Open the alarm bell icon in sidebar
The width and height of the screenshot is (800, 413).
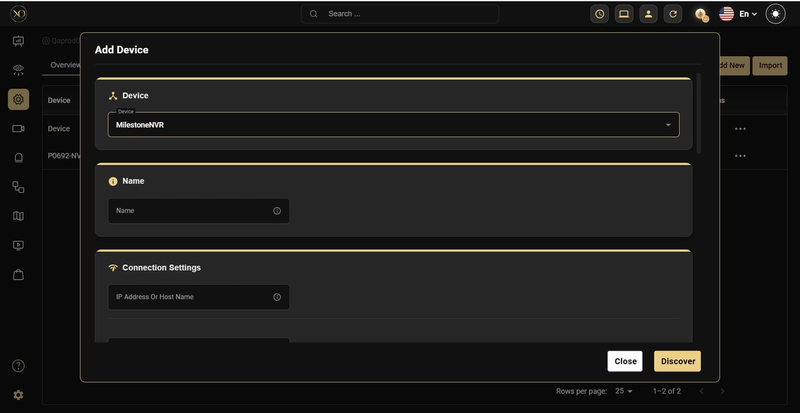[18, 158]
